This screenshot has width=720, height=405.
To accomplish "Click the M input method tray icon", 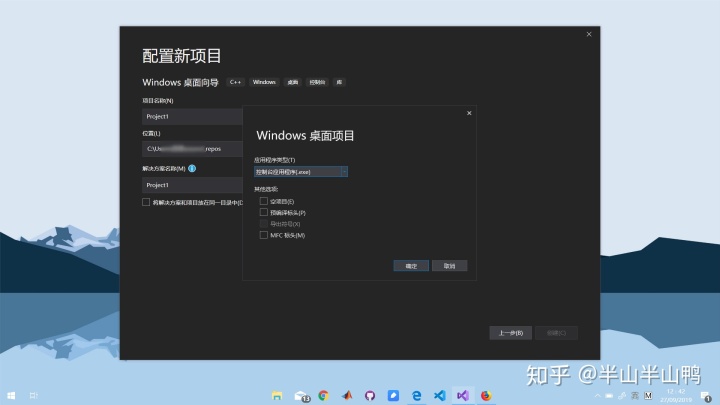I will [648, 395].
